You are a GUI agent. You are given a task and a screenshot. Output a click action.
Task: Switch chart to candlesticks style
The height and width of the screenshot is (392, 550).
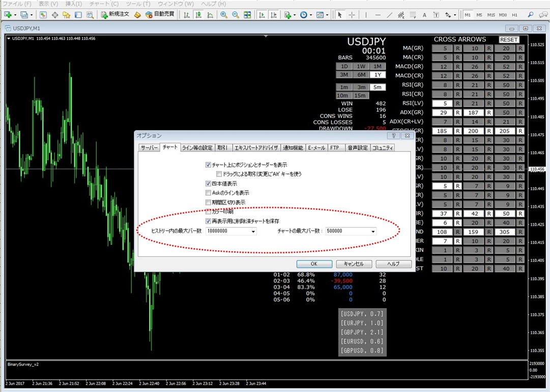click(198, 15)
